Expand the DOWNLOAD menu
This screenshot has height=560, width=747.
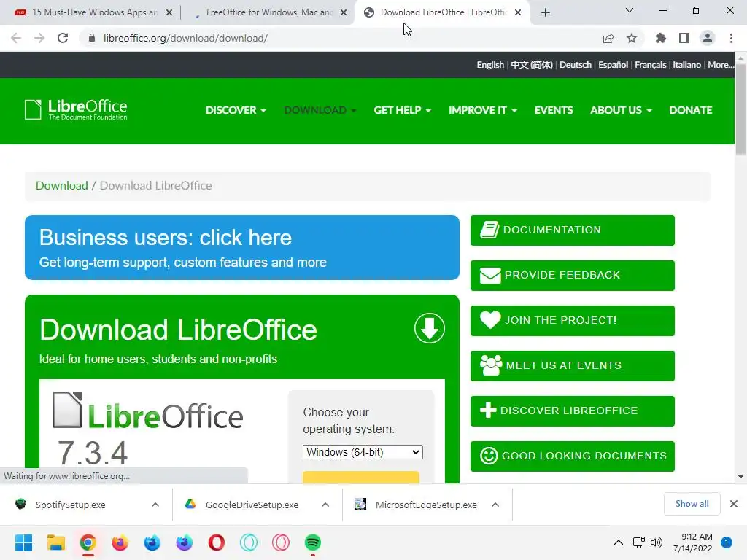(x=320, y=110)
